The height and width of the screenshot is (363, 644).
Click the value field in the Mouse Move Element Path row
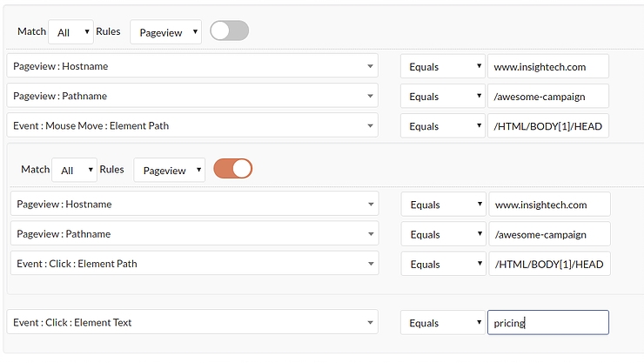(548, 125)
